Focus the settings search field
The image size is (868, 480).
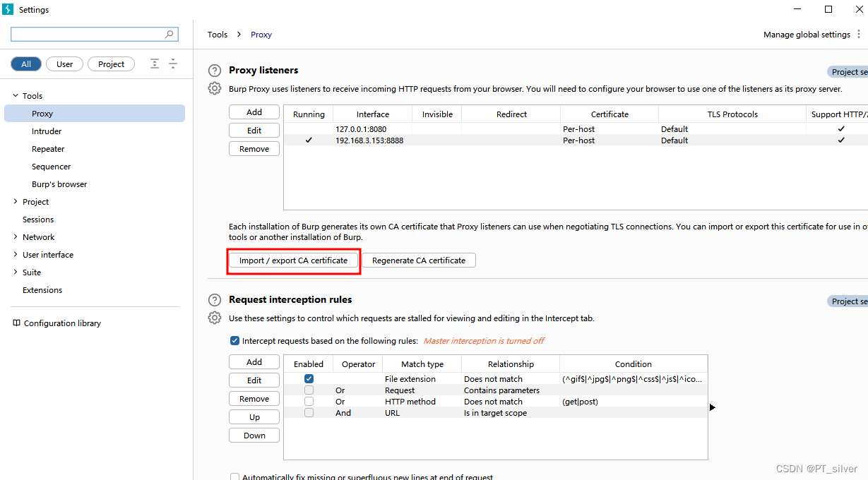click(94, 34)
